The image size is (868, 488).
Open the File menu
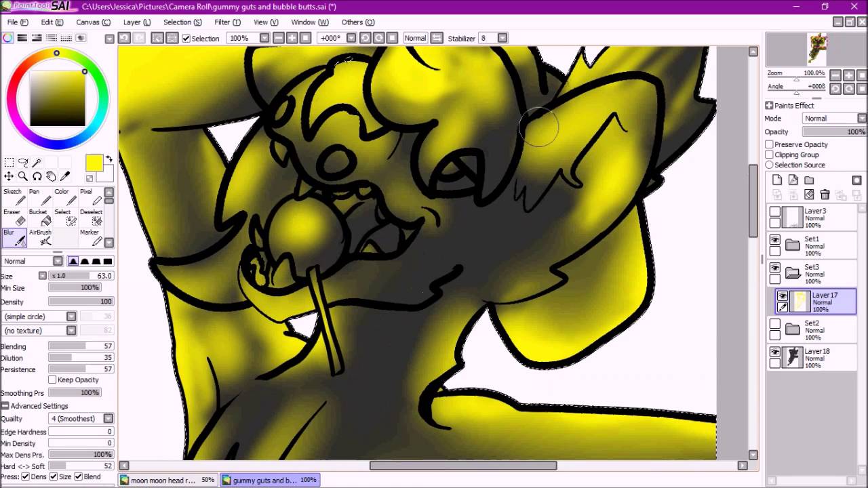[x=18, y=22]
